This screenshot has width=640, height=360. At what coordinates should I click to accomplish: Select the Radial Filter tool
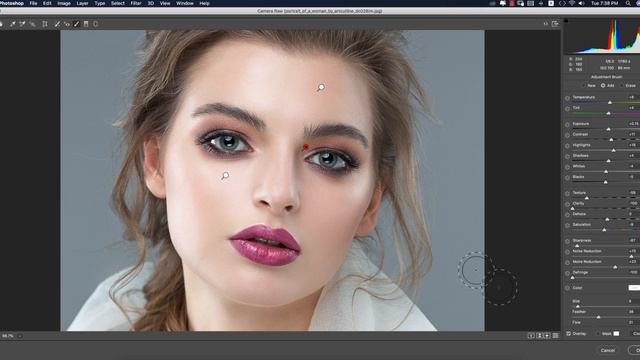tap(96, 24)
